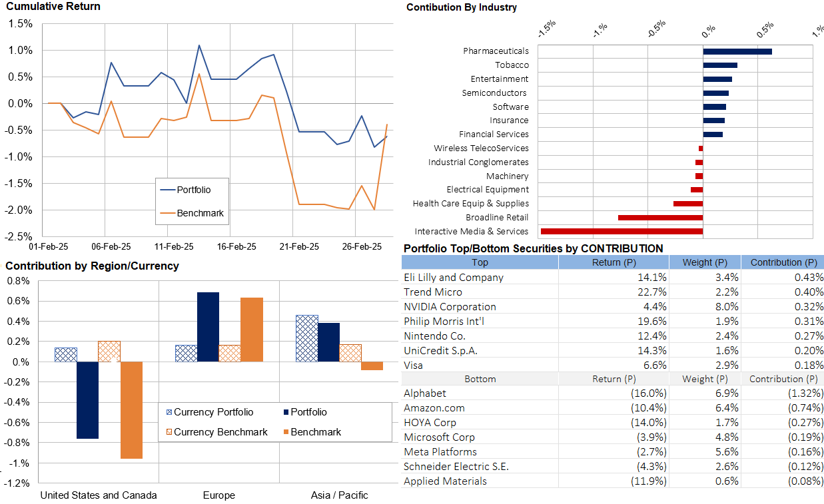Click the Electrical Equipment label
824x504 pixels.
(488, 190)
